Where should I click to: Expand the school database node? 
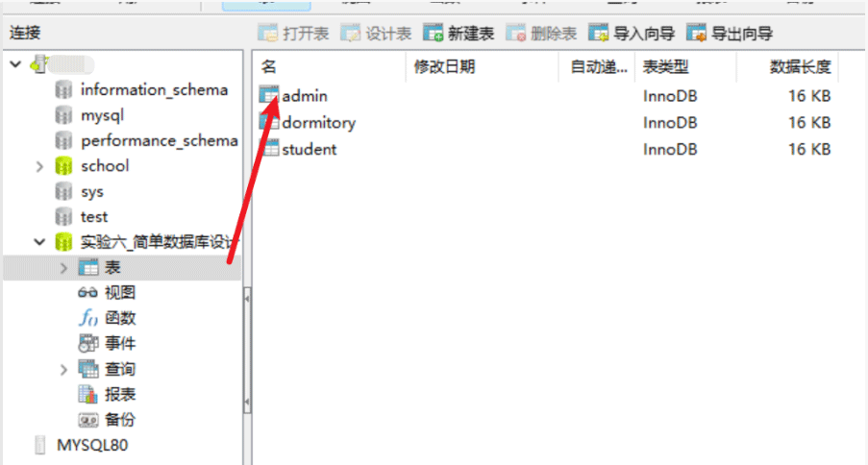tap(39, 166)
